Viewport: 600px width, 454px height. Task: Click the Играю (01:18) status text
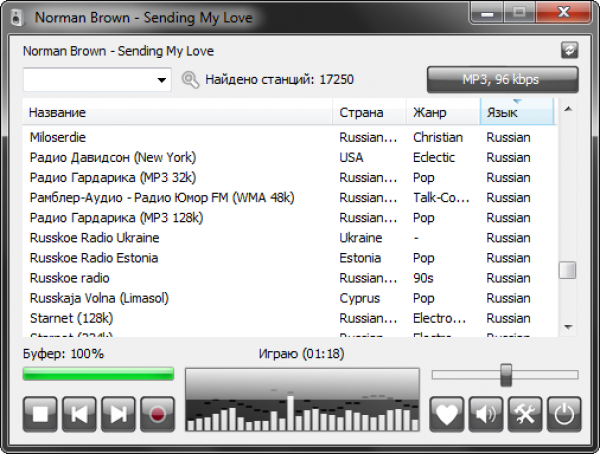[302, 354]
